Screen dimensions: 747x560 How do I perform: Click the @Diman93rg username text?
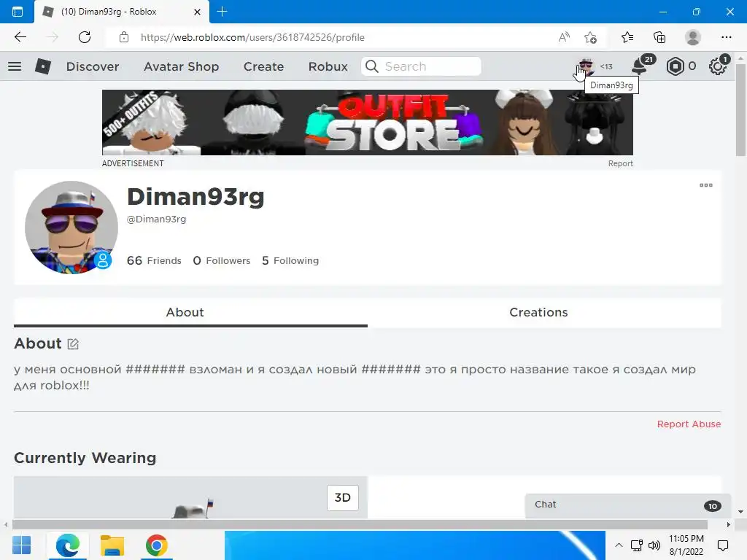[x=156, y=219]
